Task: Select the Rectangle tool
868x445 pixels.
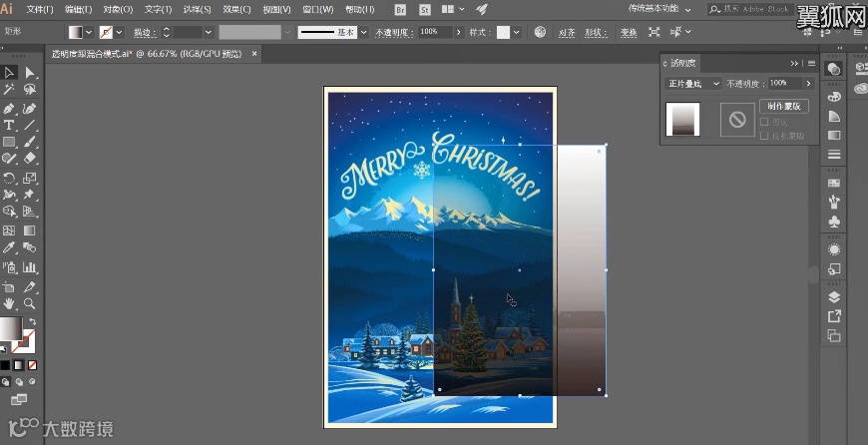Action: pyautogui.click(x=9, y=142)
